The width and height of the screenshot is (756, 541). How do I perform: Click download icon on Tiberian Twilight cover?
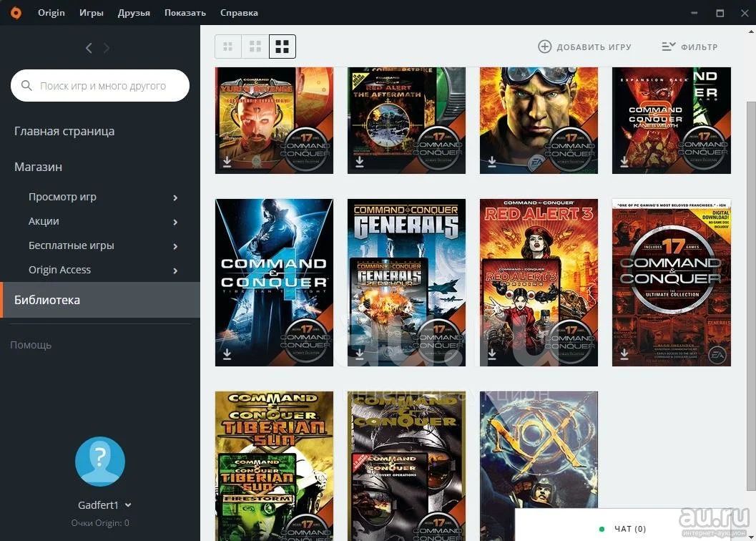click(x=227, y=354)
